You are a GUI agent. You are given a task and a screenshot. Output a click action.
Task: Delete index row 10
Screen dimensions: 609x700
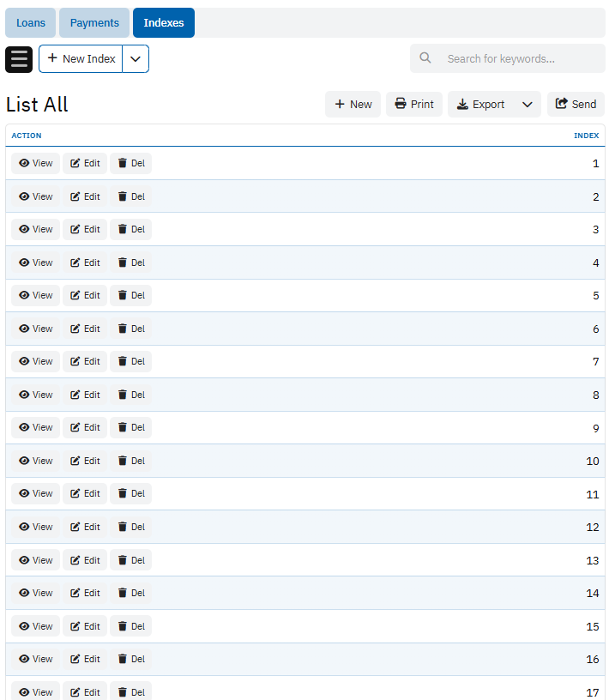click(x=130, y=462)
